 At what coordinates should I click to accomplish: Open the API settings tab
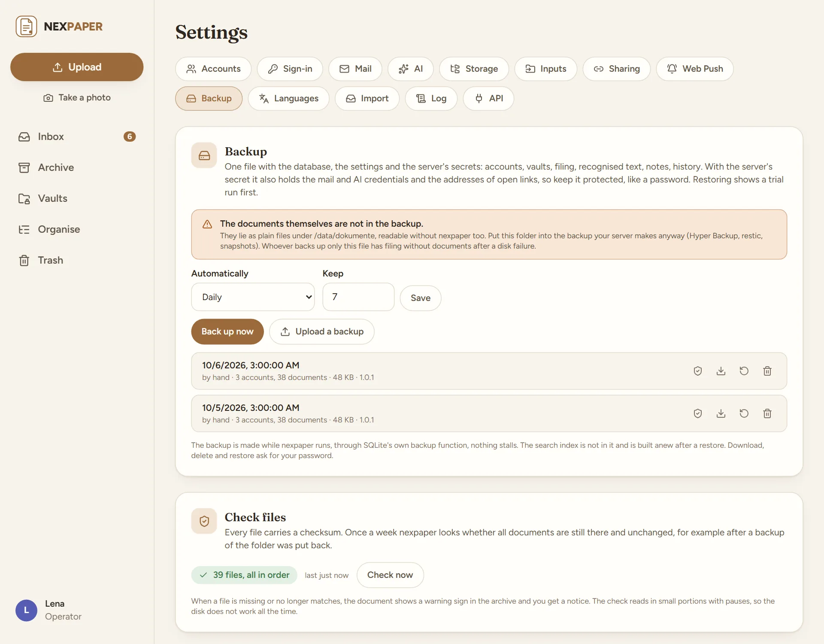(488, 98)
